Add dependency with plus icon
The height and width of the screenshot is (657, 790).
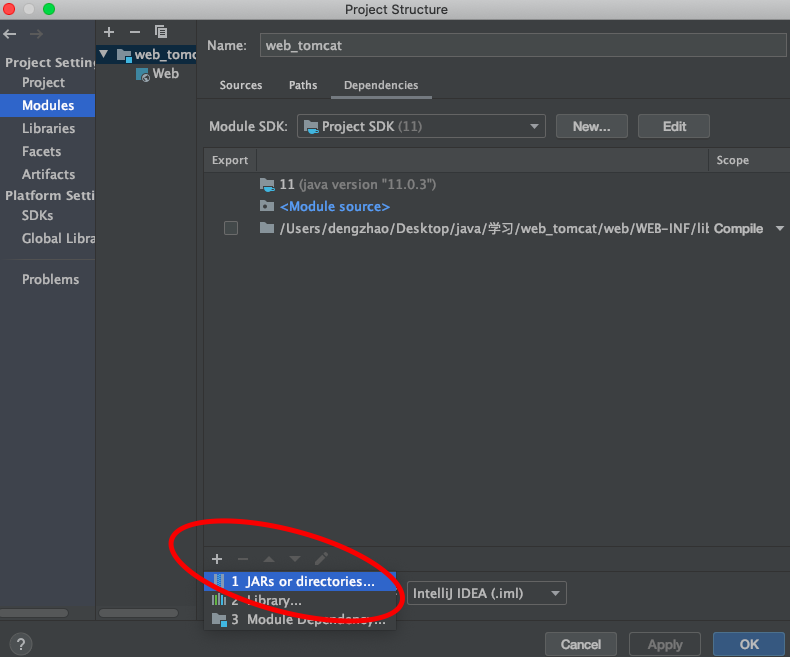tap(217, 559)
